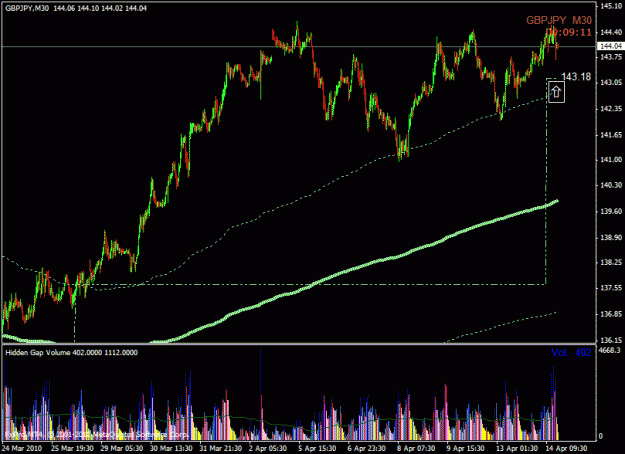This screenshot has height=454, width=625.
Task: Click the 142.35 price scale value
Action: coord(611,109)
